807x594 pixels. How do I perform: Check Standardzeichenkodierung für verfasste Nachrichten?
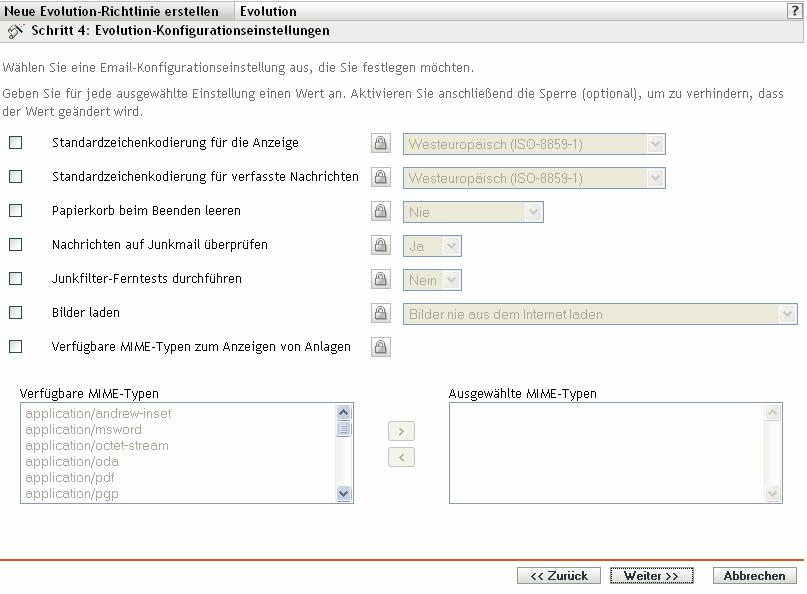coord(15,177)
